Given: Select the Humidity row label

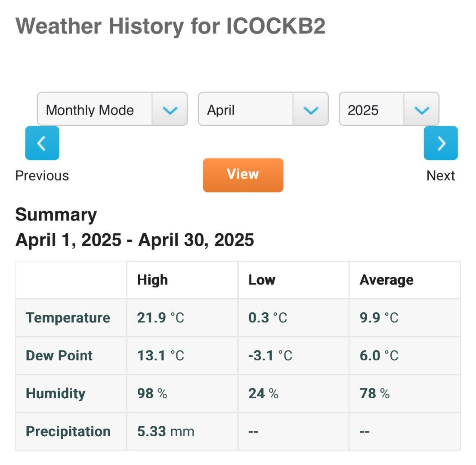Looking at the screenshot, I should tap(56, 394).
